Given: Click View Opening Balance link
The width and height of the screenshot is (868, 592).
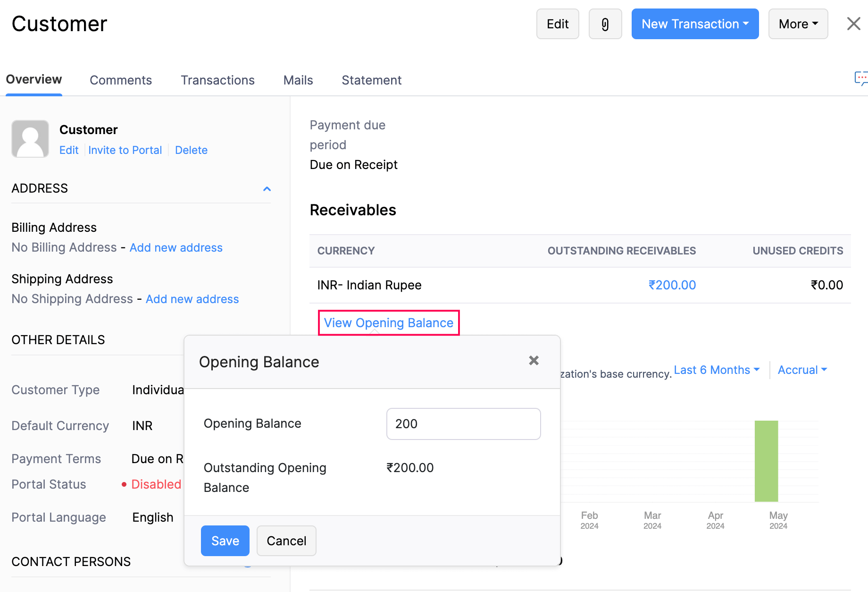Looking at the screenshot, I should pyautogui.click(x=388, y=323).
